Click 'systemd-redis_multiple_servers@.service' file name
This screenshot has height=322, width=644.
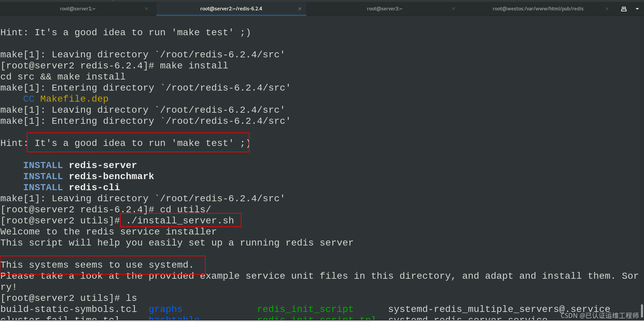click(499, 309)
